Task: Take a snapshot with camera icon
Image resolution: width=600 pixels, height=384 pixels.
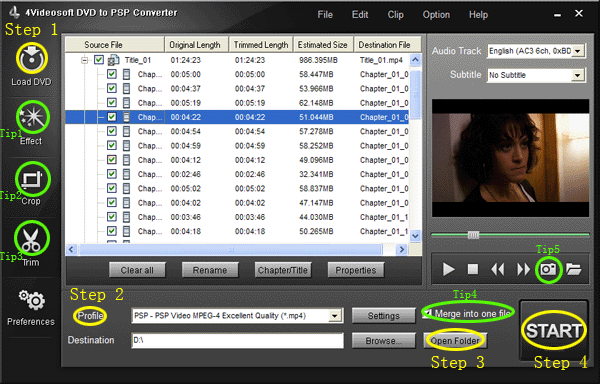Action: click(x=548, y=269)
